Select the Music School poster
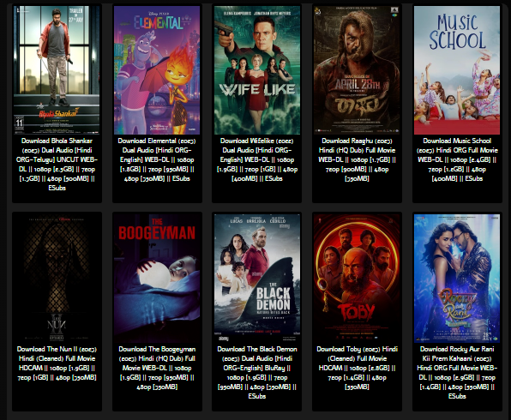 click(457, 70)
